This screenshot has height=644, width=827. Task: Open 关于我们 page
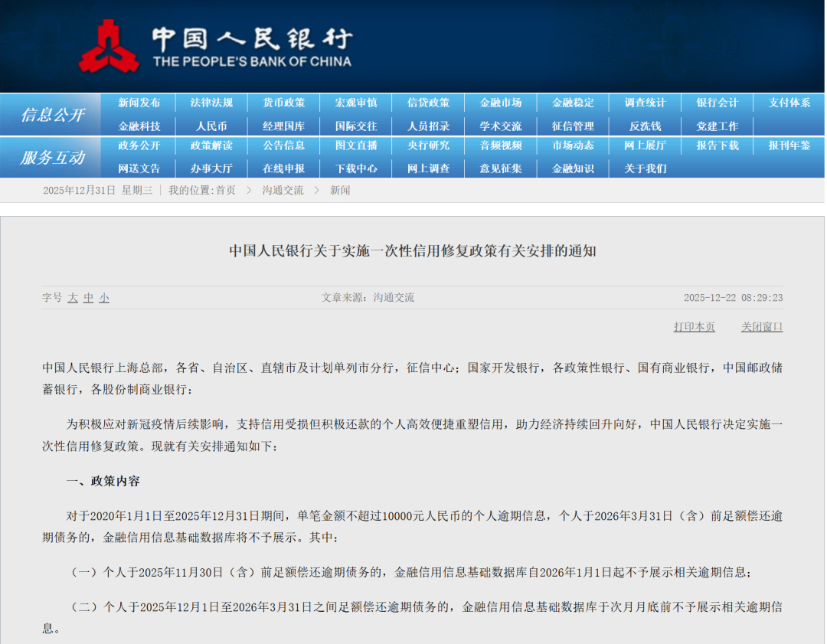(645, 168)
